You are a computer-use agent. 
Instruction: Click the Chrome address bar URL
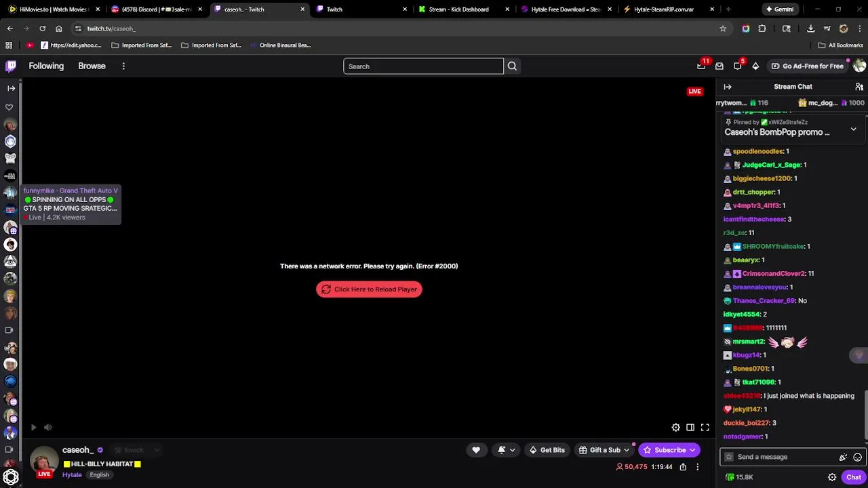[x=111, y=28]
